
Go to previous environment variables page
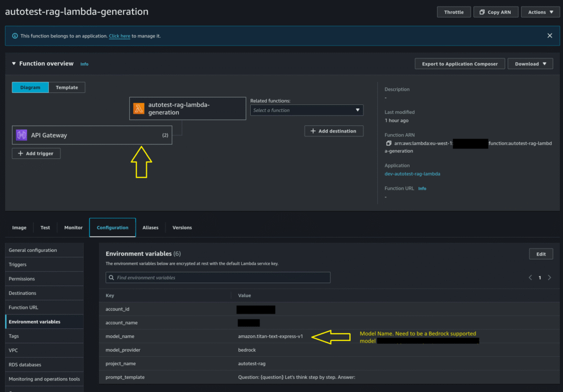point(530,278)
